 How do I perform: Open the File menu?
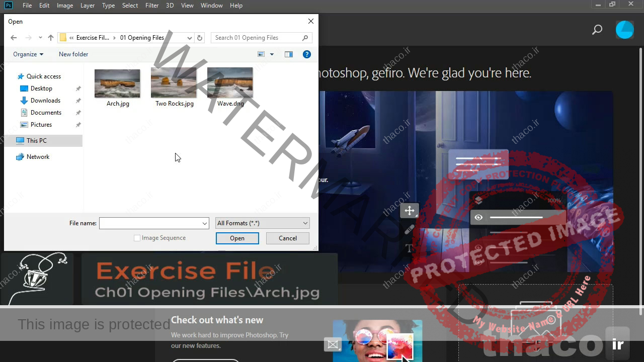point(27,6)
